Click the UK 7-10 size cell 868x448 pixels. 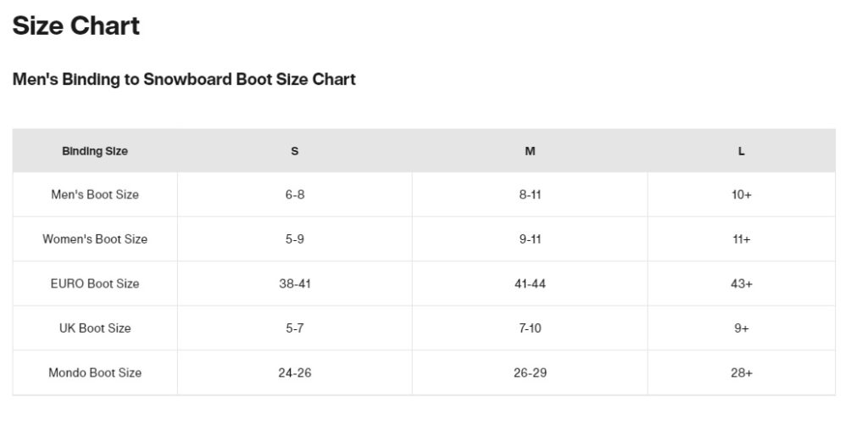530,328
